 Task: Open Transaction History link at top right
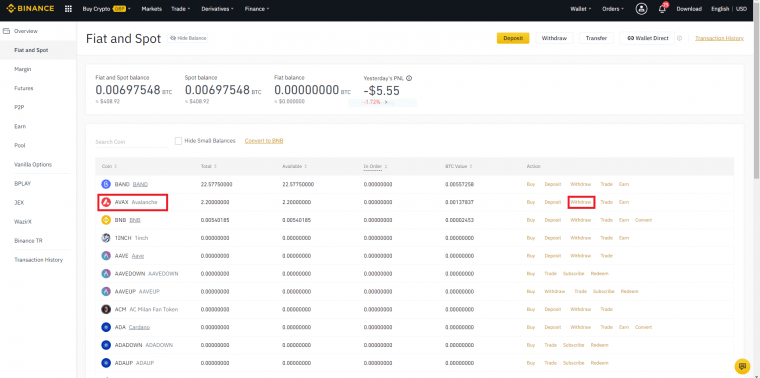point(719,38)
